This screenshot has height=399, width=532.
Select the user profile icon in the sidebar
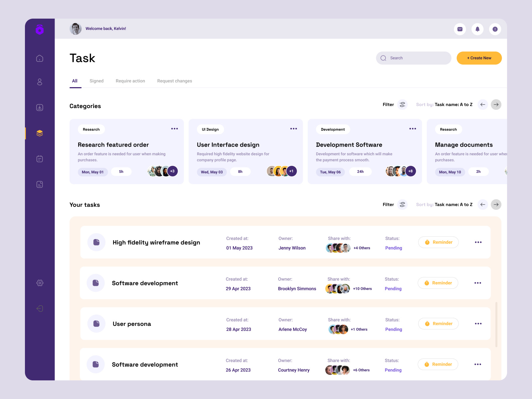coord(40,82)
